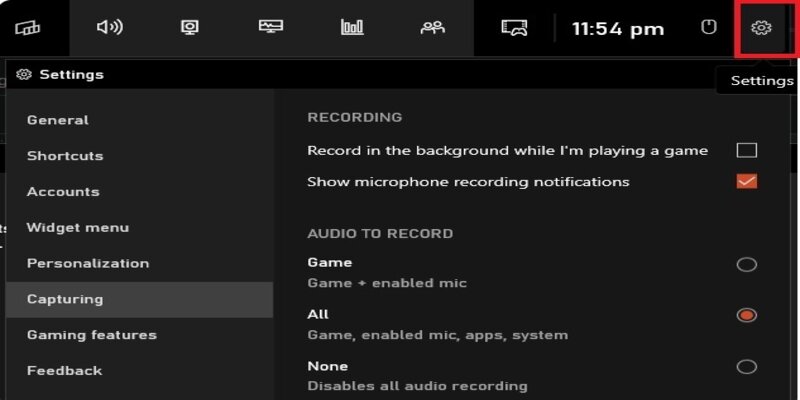Open the General settings section

140,120
